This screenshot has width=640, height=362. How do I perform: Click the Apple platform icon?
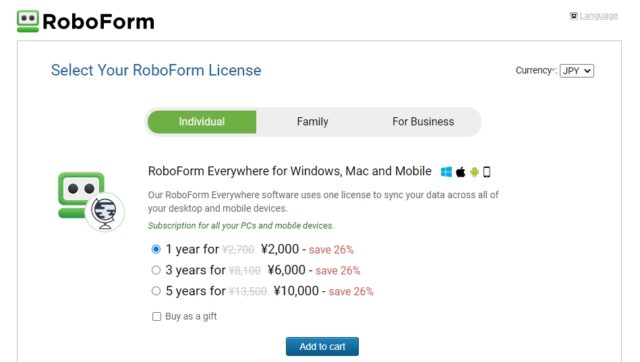coord(460,172)
